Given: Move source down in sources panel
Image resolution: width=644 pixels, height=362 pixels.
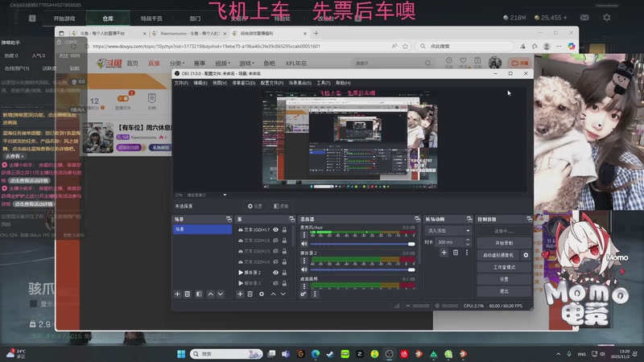Looking at the screenshot, I should coord(283,294).
